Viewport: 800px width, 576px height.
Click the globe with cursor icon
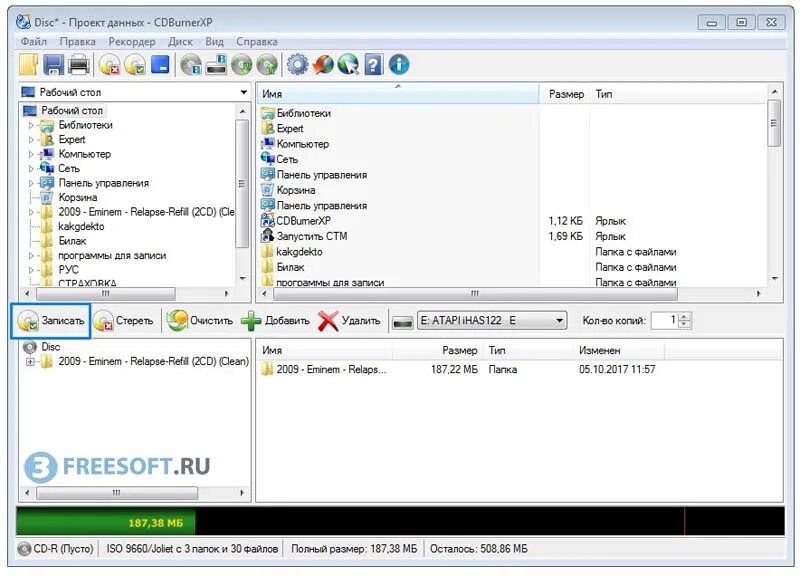point(348,65)
